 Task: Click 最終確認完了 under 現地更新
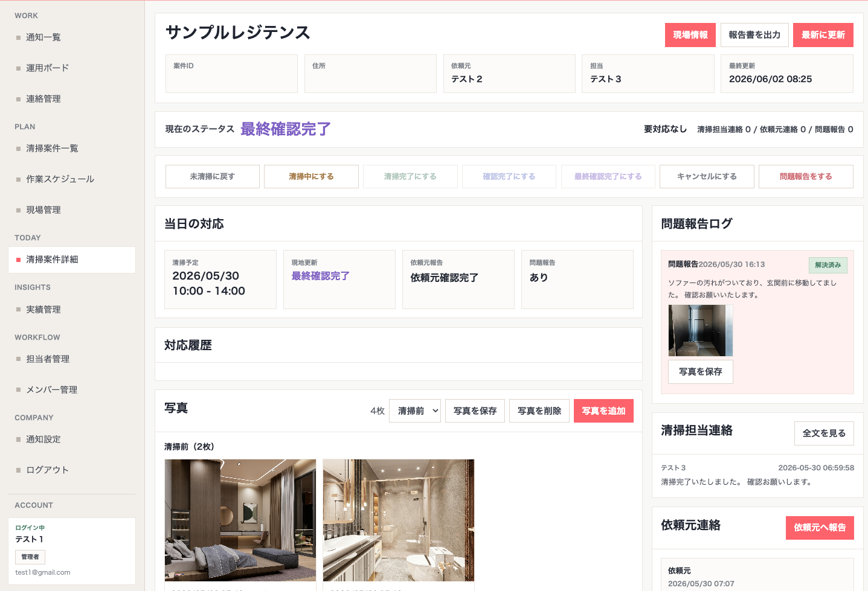pos(321,276)
